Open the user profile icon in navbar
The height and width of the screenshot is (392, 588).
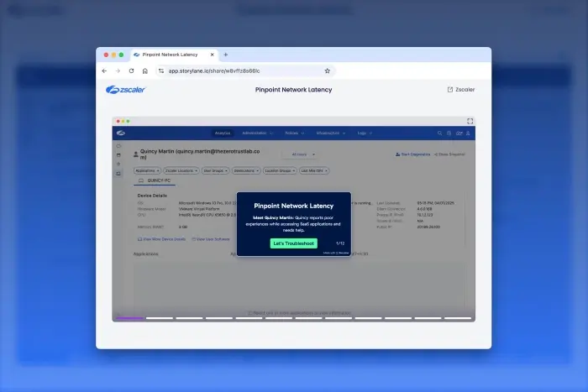pyautogui.click(x=468, y=133)
